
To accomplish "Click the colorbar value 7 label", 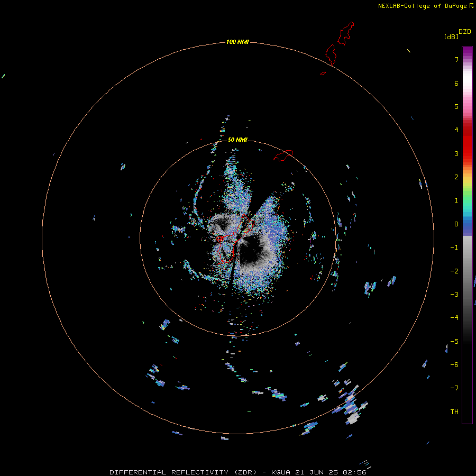I will pos(456,59).
